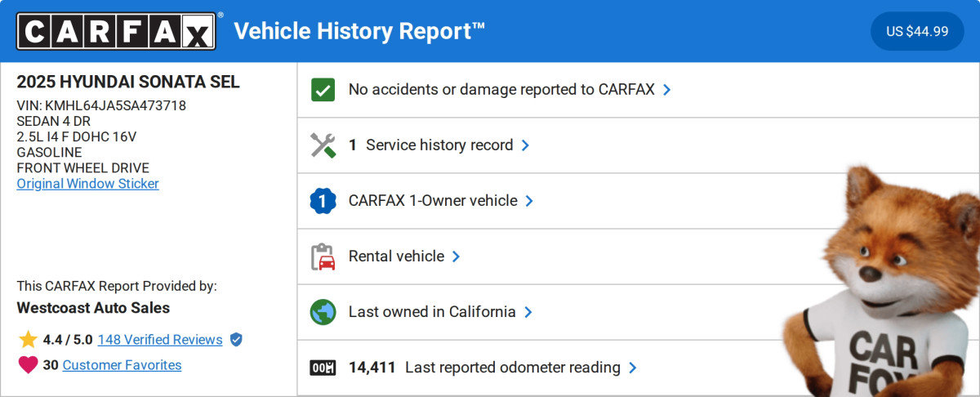Click the CARFAX logo
The height and width of the screenshot is (397, 980).
tap(117, 31)
